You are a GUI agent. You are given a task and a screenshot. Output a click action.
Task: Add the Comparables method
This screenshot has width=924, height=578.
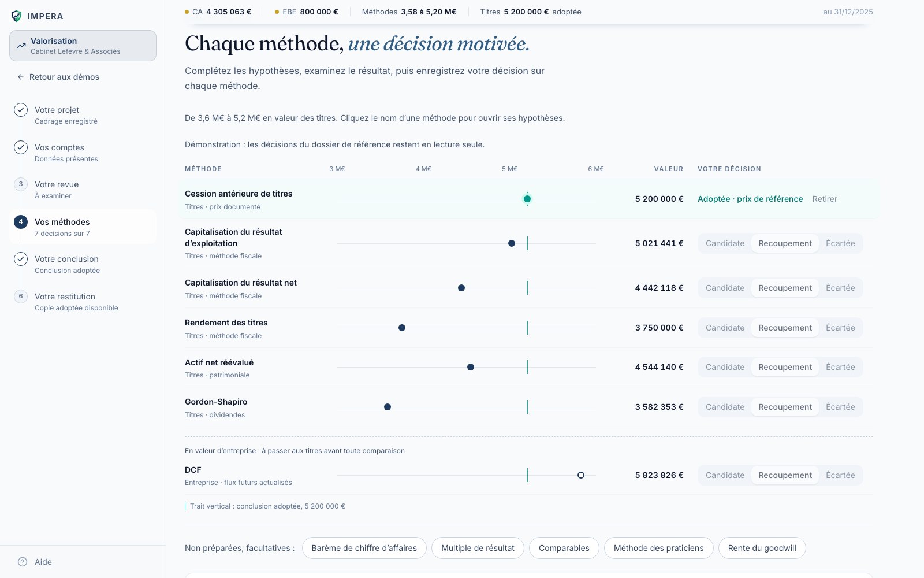point(564,548)
